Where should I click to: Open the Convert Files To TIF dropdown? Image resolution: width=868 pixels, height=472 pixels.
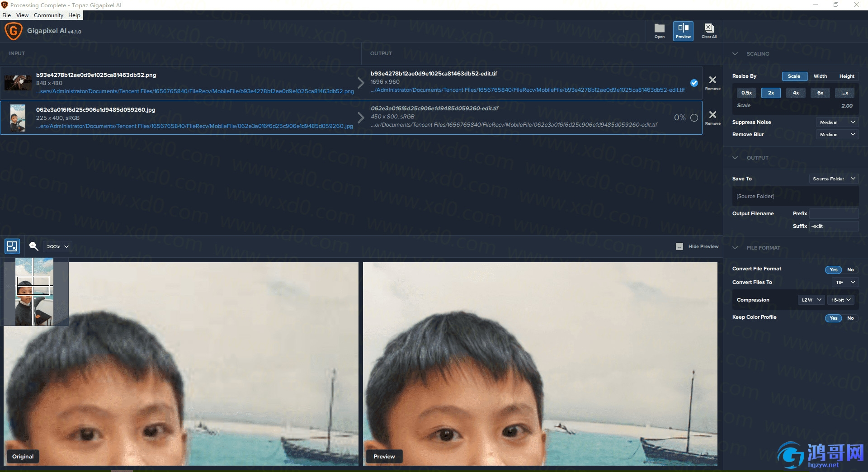click(845, 282)
